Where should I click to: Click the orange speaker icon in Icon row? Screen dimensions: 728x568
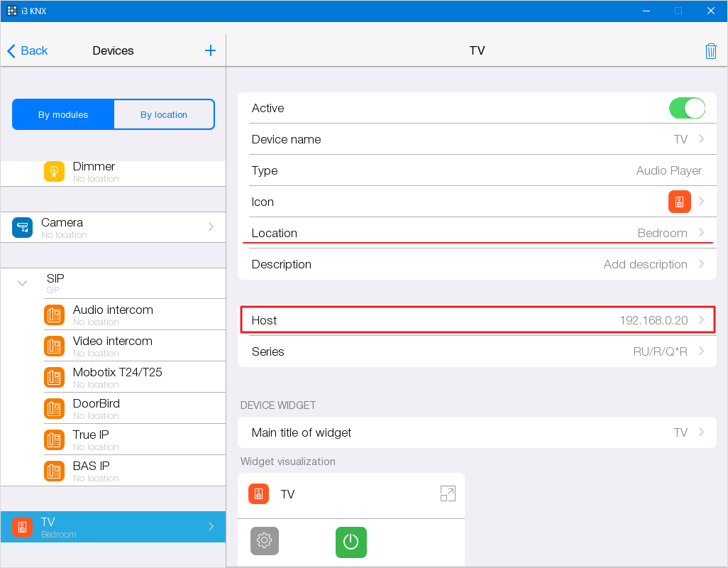679,202
